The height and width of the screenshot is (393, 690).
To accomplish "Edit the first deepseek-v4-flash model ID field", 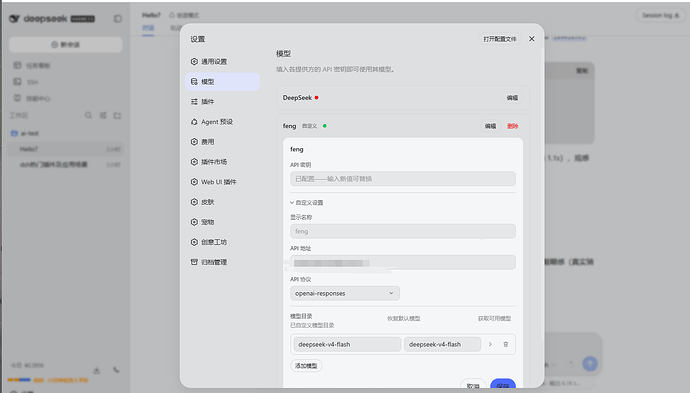I will tap(347, 344).
